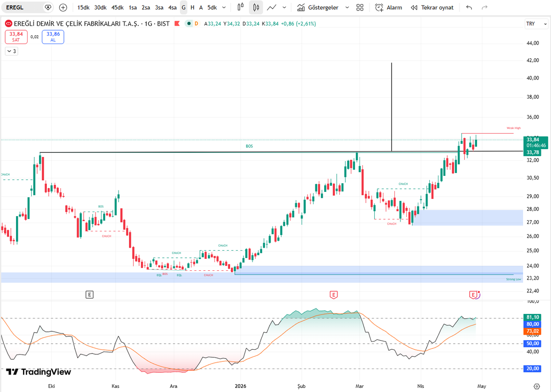This screenshot has width=551, height=392.
Task: Expand chart style dropdown arrow
Action: coord(285,7)
